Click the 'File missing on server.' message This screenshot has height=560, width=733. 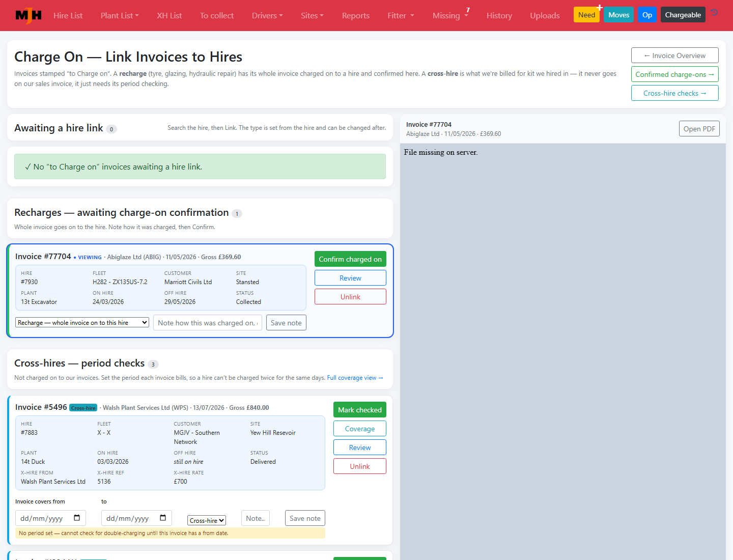441,152
